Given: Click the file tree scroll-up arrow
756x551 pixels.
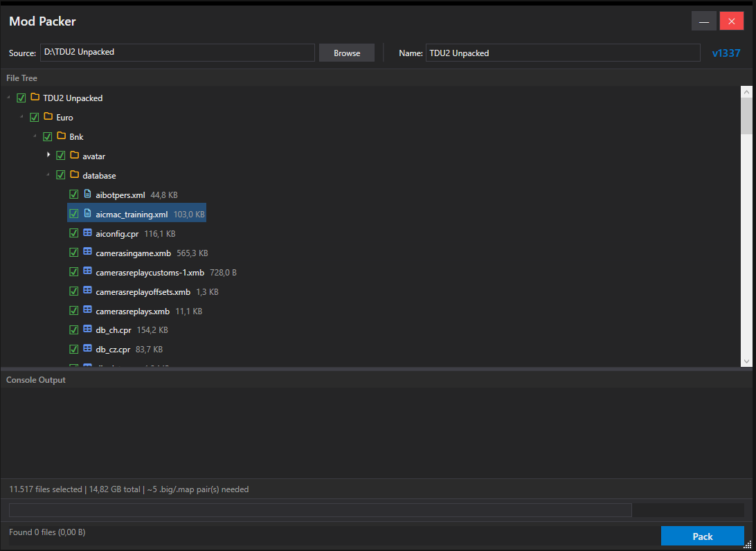Looking at the screenshot, I should click(746, 92).
